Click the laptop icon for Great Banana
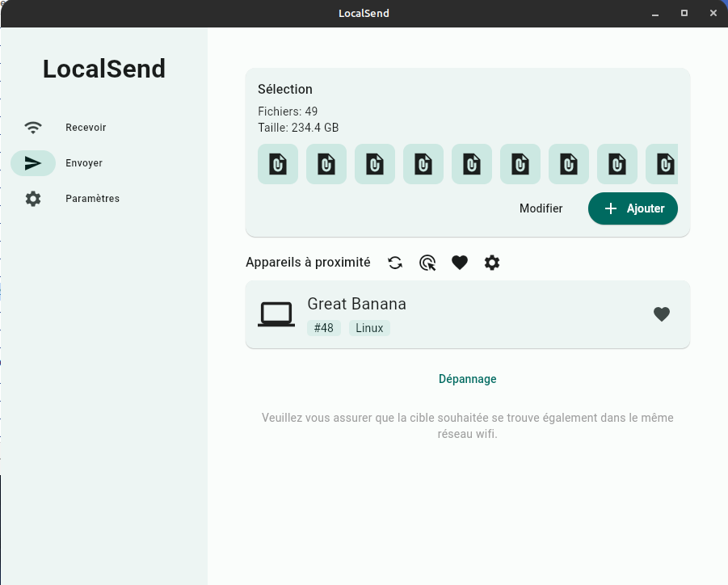This screenshot has width=728, height=585. (276, 314)
